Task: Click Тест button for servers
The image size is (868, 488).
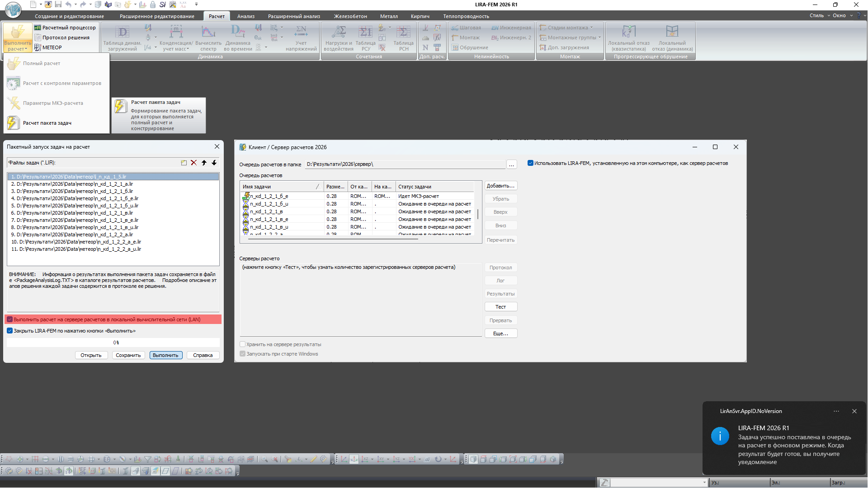Action: 500,307
